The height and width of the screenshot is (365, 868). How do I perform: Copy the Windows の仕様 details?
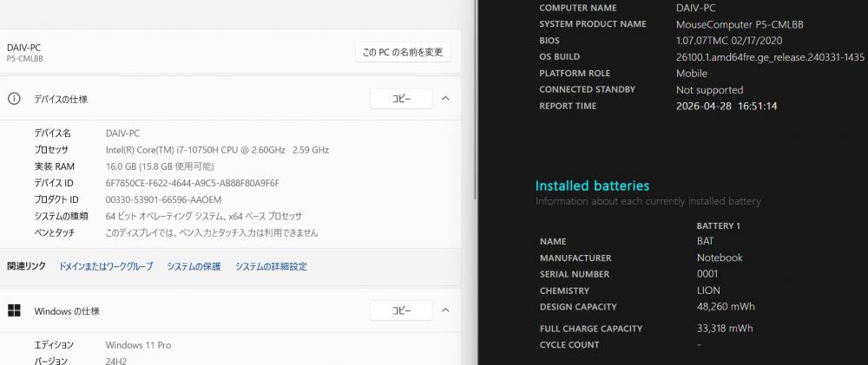point(401,310)
